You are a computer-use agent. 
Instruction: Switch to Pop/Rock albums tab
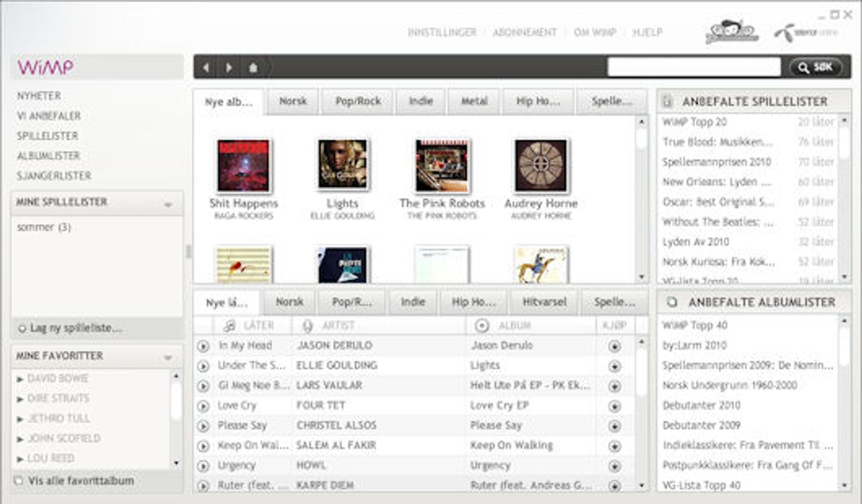(x=358, y=102)
